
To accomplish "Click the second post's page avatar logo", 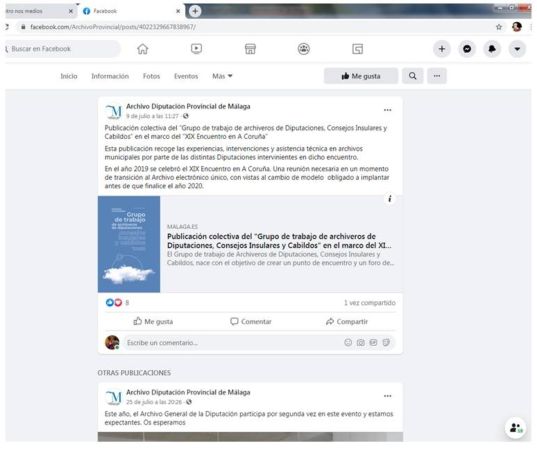I will click(113, 397).
